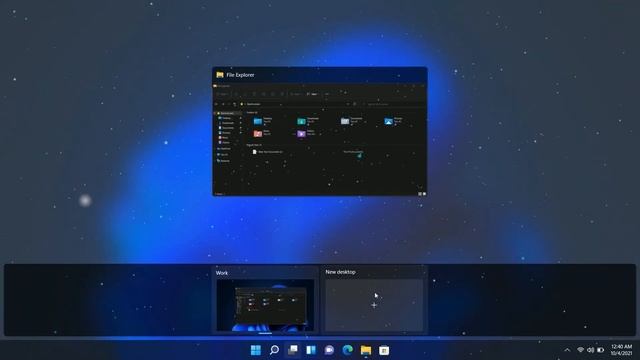Viewport: 640px width, 360px height.
Task: Open the Widgets panel from taskbar
Action: (x=311, y=350)
